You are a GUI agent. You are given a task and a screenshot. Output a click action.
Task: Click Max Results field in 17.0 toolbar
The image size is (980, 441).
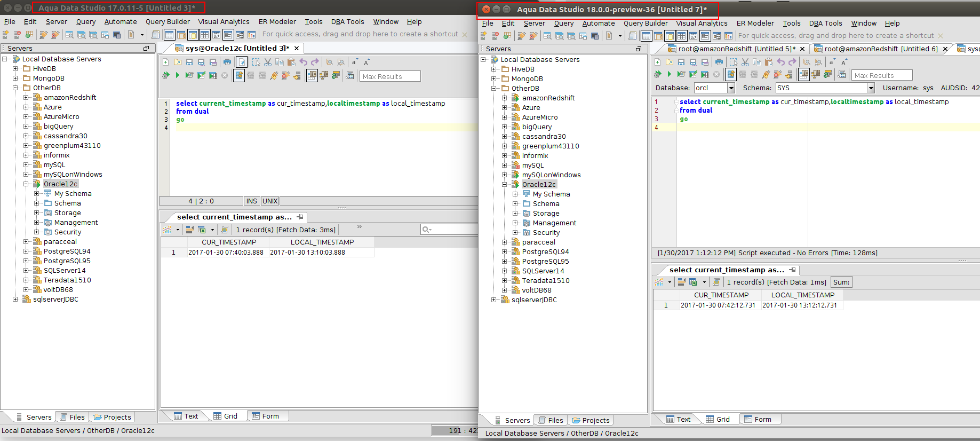pos(390,76)
